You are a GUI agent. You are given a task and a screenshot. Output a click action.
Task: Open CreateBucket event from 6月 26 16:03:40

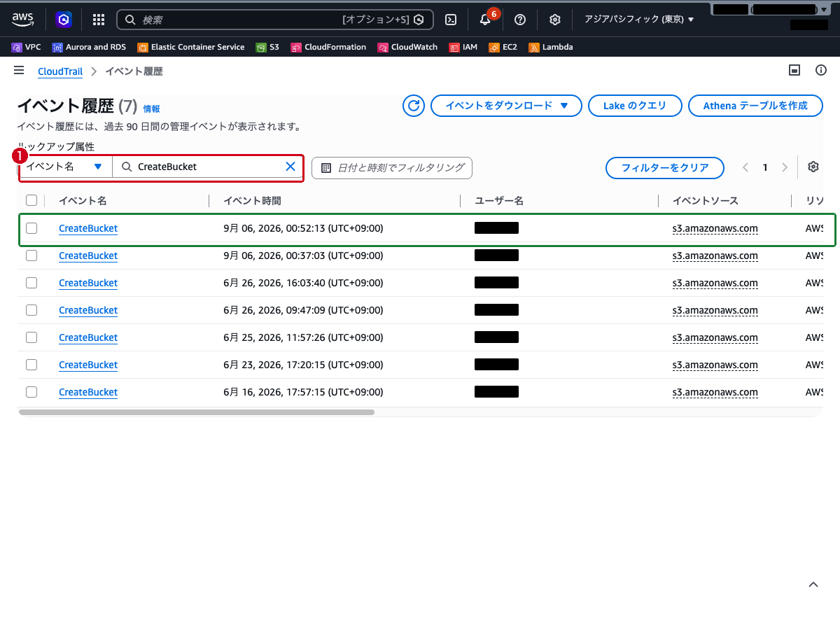click(88, 283)
